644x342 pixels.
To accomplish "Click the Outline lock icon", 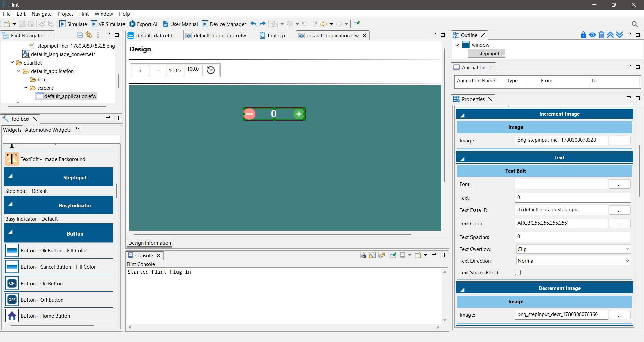I will pyautogui.click(x=583, y=35).
